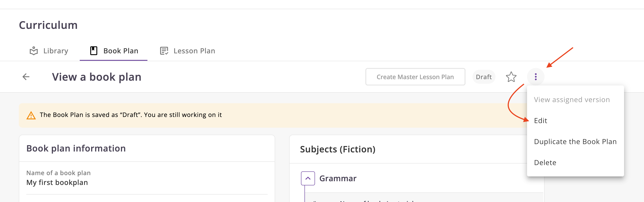
Task: Go back using the left arrow
Action: pos(26,77)
